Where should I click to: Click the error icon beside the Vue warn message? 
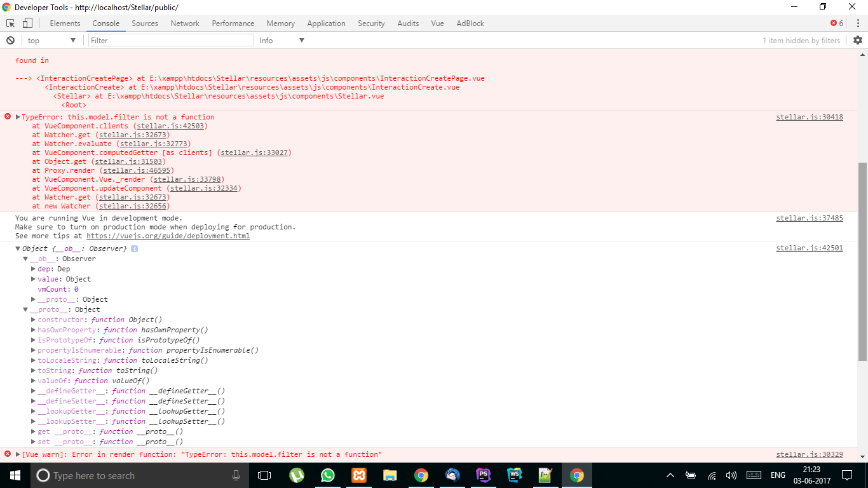point(6,454)
